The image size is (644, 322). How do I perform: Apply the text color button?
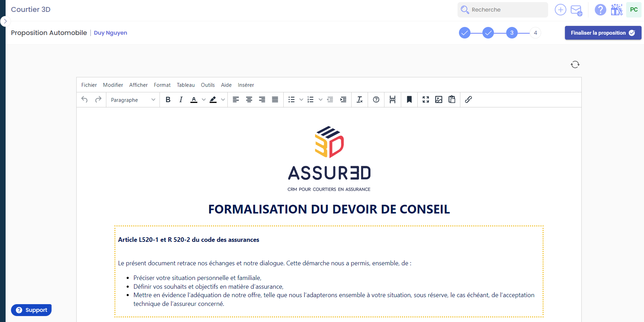click(x=194, y=100)
